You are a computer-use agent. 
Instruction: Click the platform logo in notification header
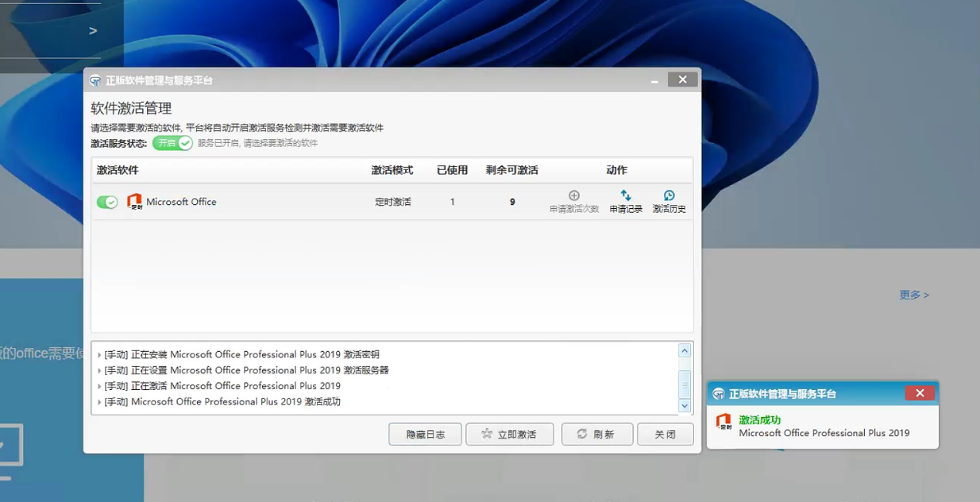pyautogui.click(x=718, y=394)
